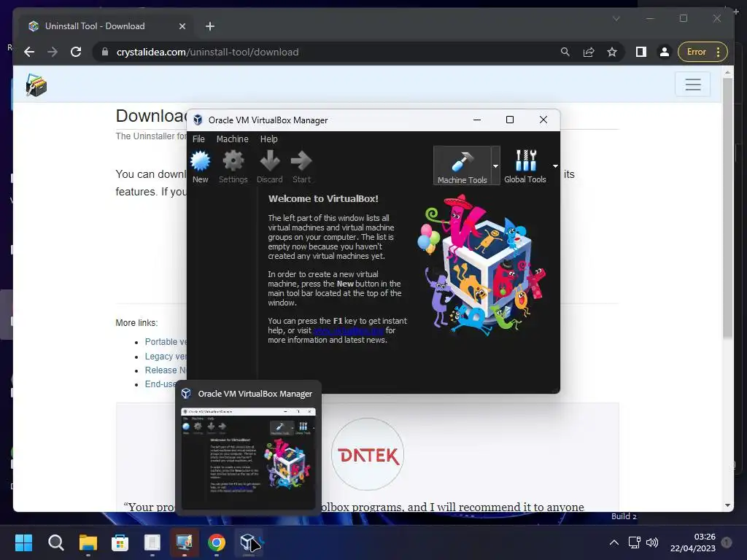Click the padlock site info icon
Screen dimensions: 747x560
(x=105, y=52)
